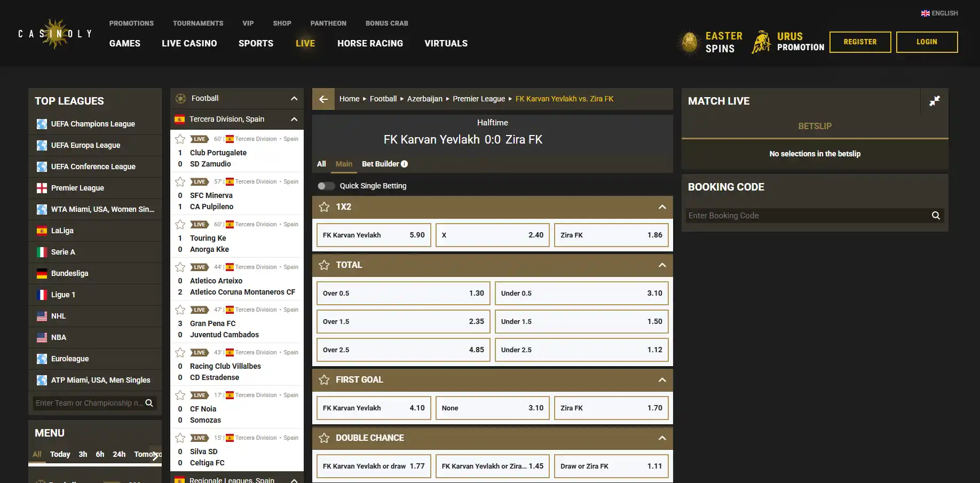Image resolution: width=980 pixels, height=483 pixels.
Task: Collapse the Football sports section
Action: pos(294,99)
